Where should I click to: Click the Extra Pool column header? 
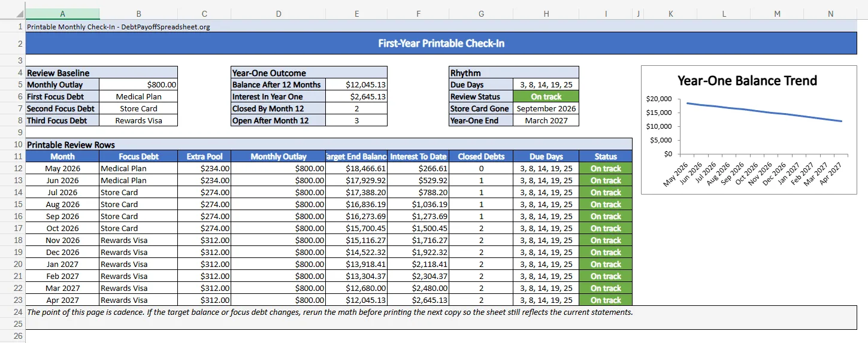(x=204, y=156)
